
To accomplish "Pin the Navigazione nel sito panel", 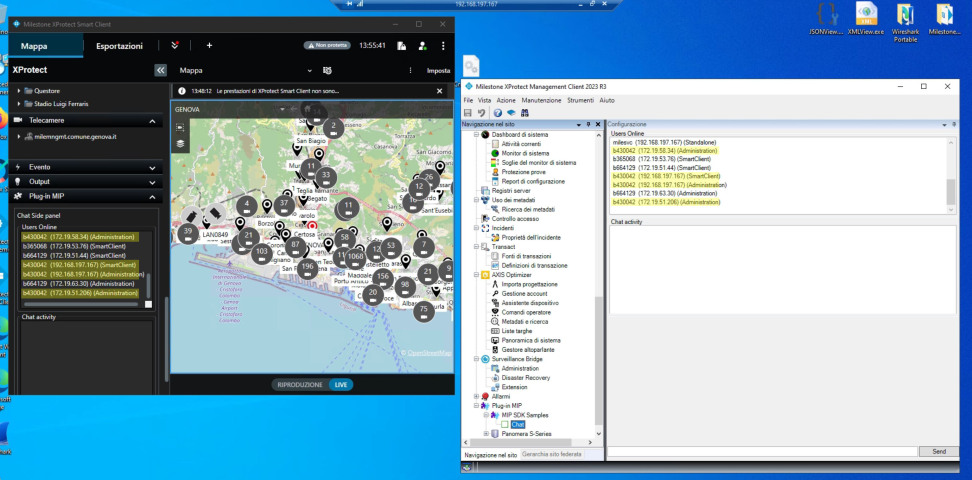I will click(588, 124).
